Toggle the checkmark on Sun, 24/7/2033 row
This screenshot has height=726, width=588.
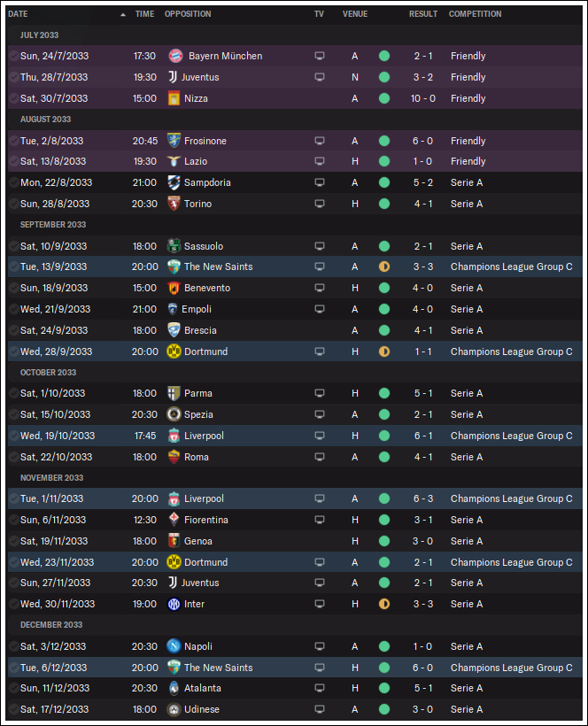click(14, 56)
